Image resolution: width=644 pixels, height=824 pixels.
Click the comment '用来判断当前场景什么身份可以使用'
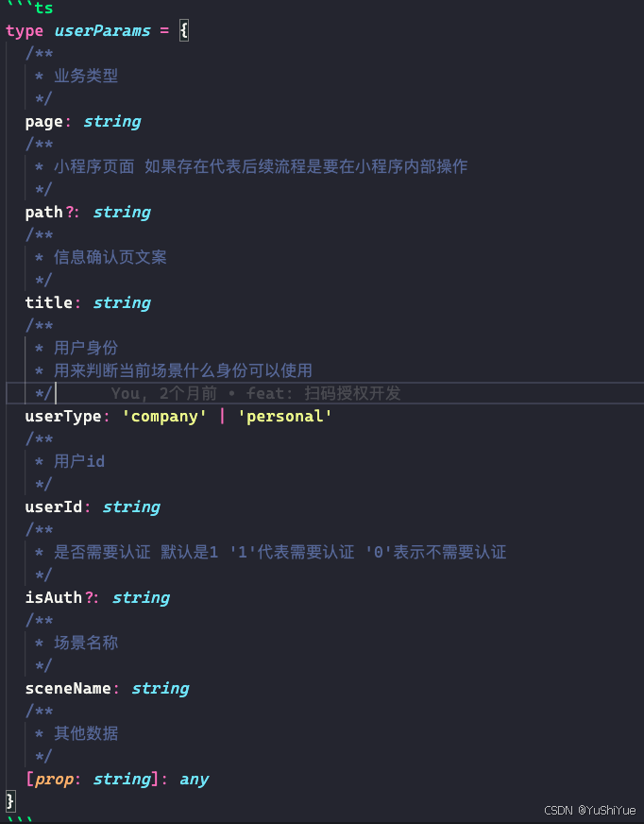(x=183, y=370)
